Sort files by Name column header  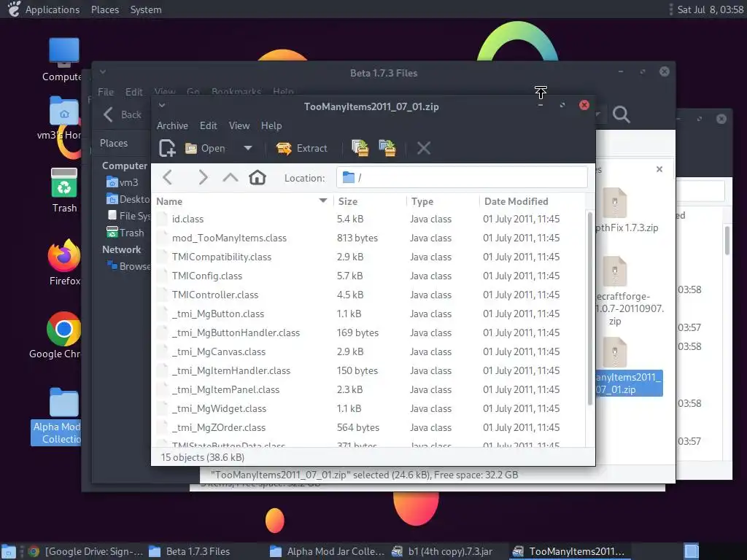tap(242, 201)
